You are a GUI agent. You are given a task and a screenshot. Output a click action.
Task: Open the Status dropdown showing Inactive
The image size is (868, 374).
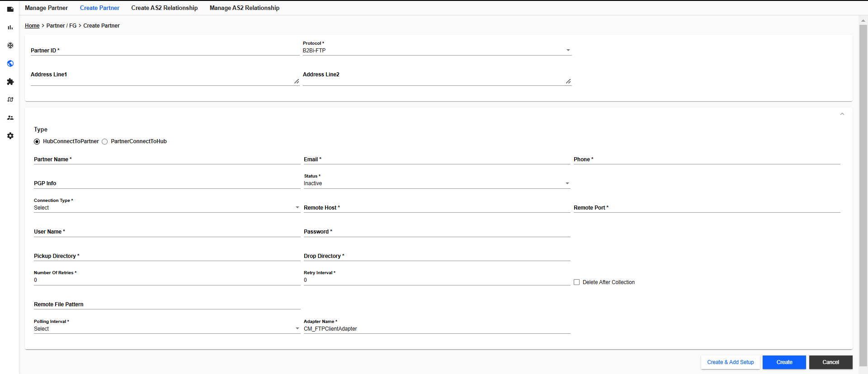437,183
